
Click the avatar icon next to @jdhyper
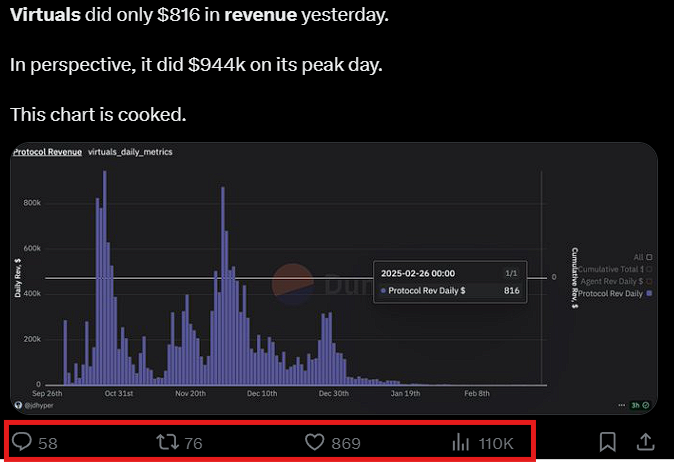pos(18,405)
